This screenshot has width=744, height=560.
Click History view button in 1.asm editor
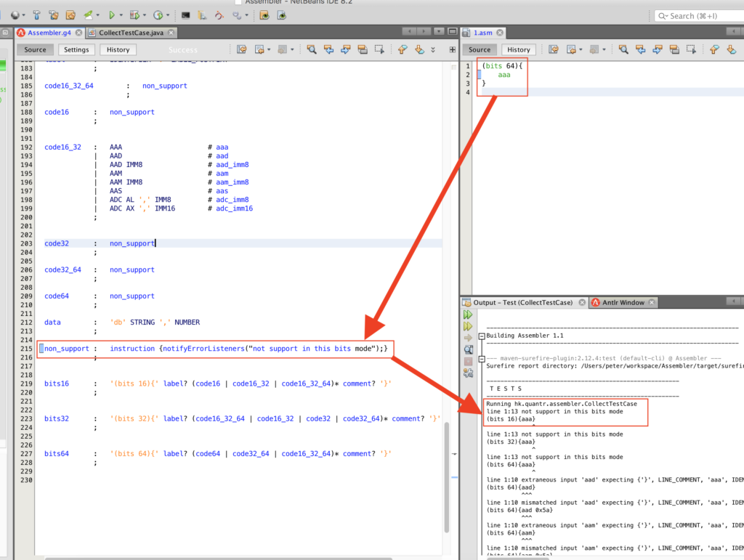[x=519, y=50]
